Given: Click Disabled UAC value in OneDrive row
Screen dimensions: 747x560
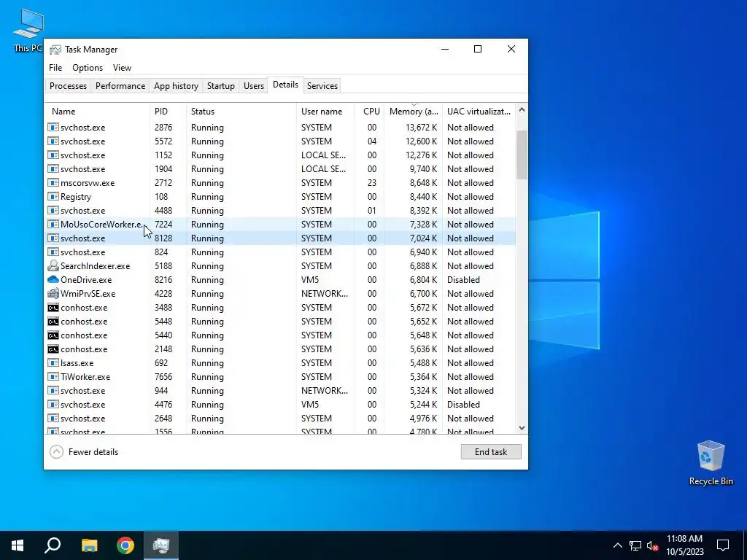Looking at the screenshot, I should click(463, 280).
